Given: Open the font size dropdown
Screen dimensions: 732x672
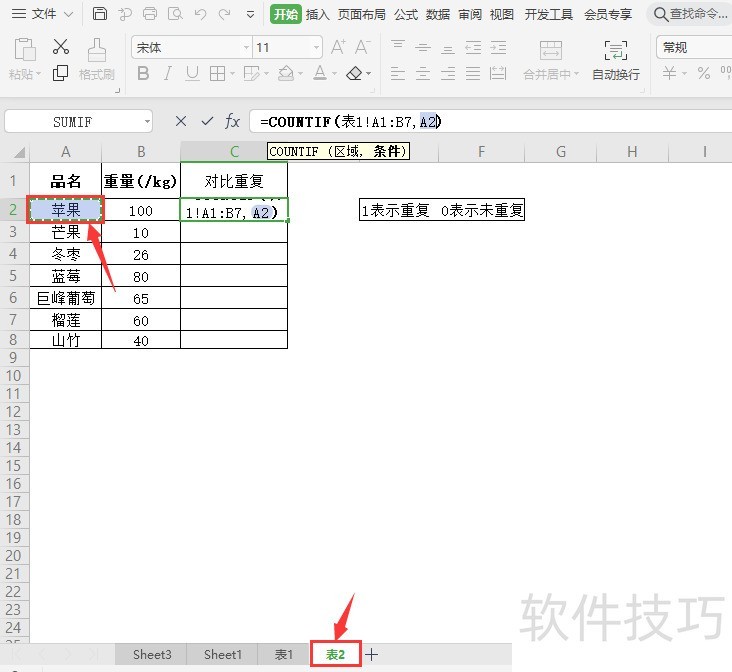Looking at the screenshot, I should pos(316,47).
